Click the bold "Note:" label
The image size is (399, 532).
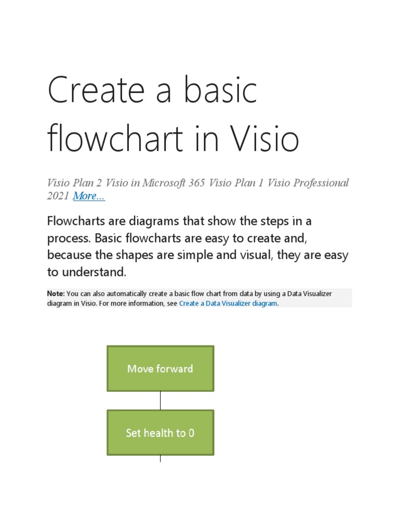coord(56,294)
